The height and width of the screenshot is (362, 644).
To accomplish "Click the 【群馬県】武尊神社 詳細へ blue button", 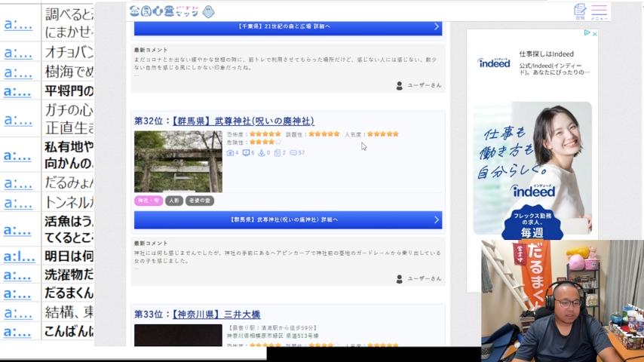I will 288,219.
